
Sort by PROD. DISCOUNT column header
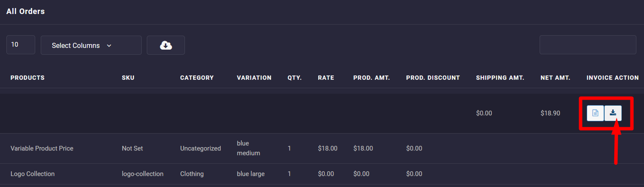433,78
